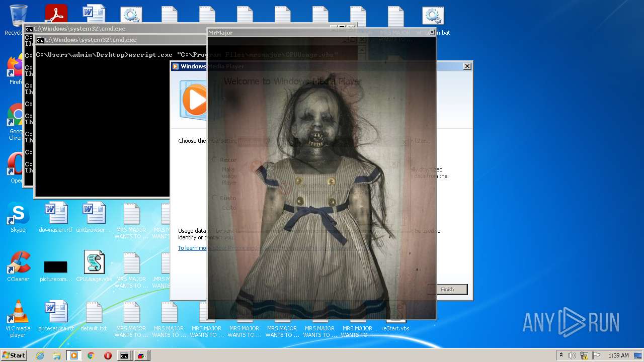
Task: Open the Start menu
Action: (14, 355)
